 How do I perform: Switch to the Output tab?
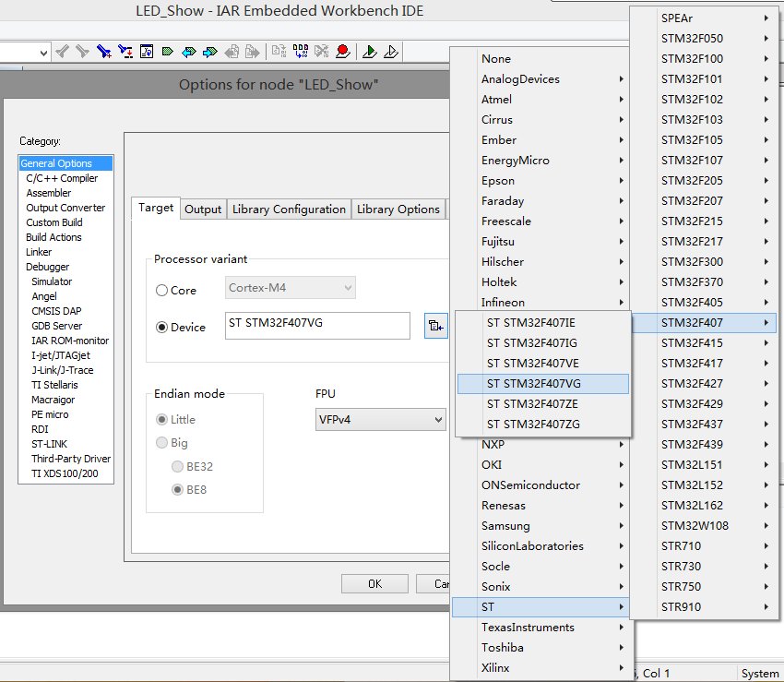tap(203, 209)
